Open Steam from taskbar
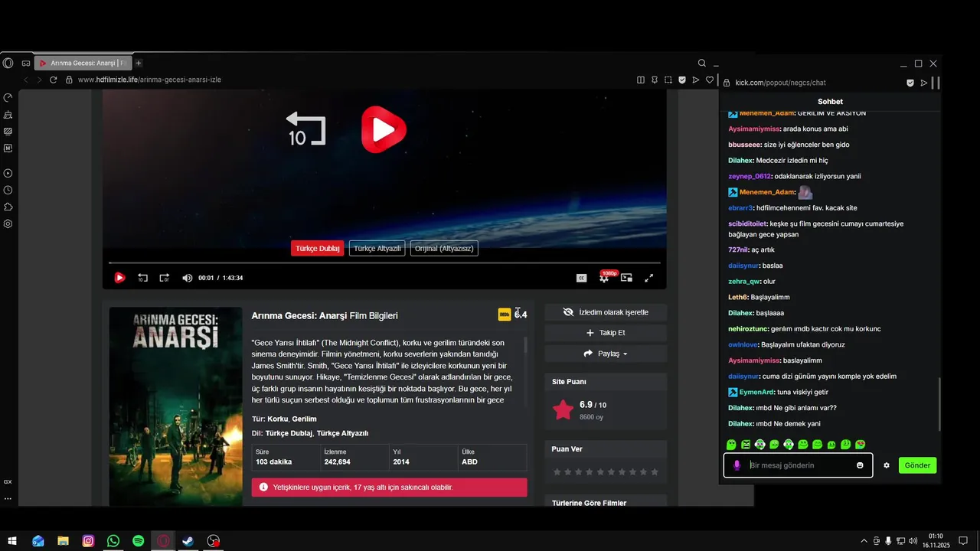The image size is (980, 551). click(x=188, y=541)
